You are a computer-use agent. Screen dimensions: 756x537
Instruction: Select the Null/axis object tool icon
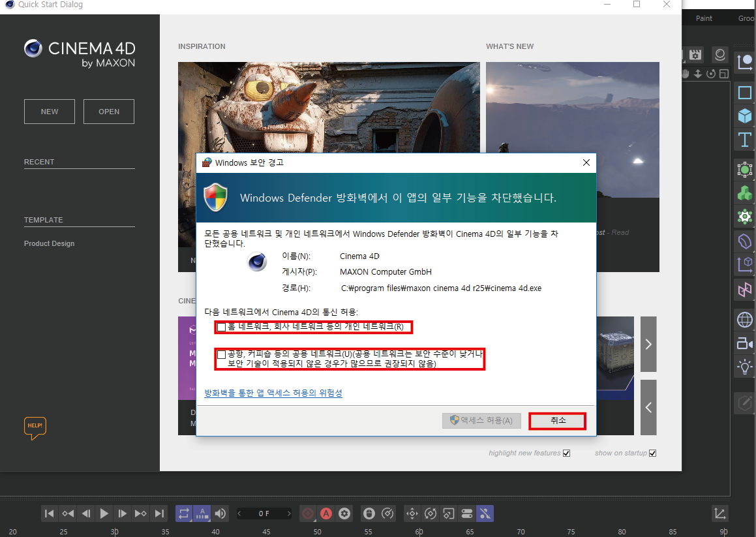tap(745, 62)
